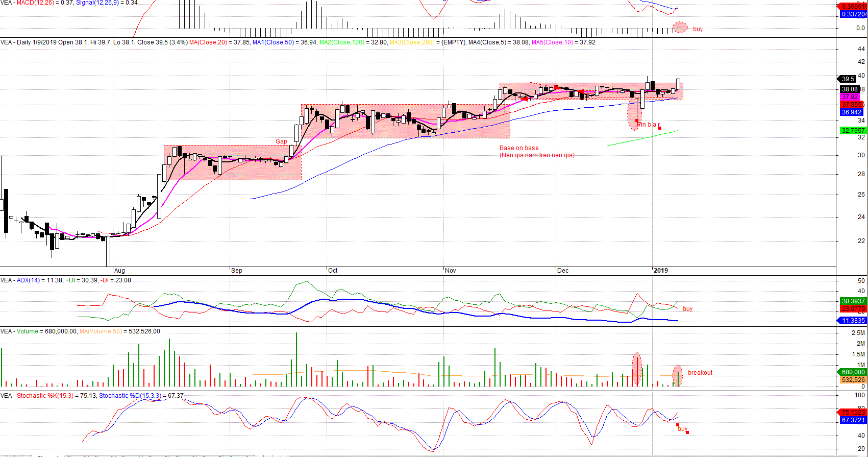Select the 'Base on base' annotation text
The height and width of the screenshot is (457, 868).
519,148
